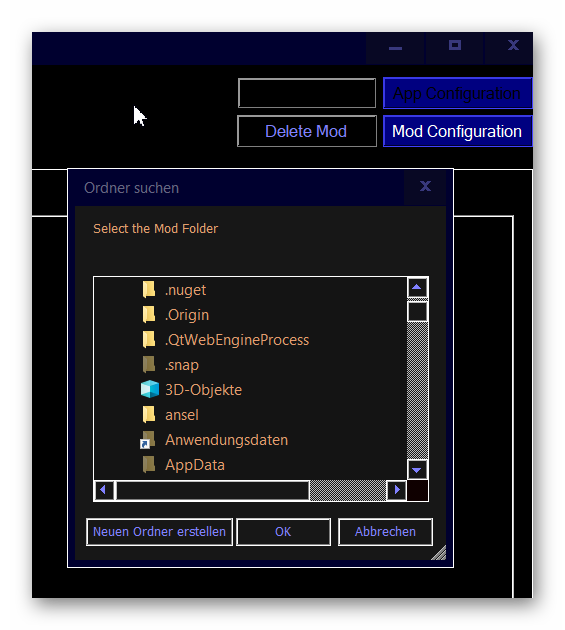
Task: Click the Delete Mod button
Action: click(307, 131)
